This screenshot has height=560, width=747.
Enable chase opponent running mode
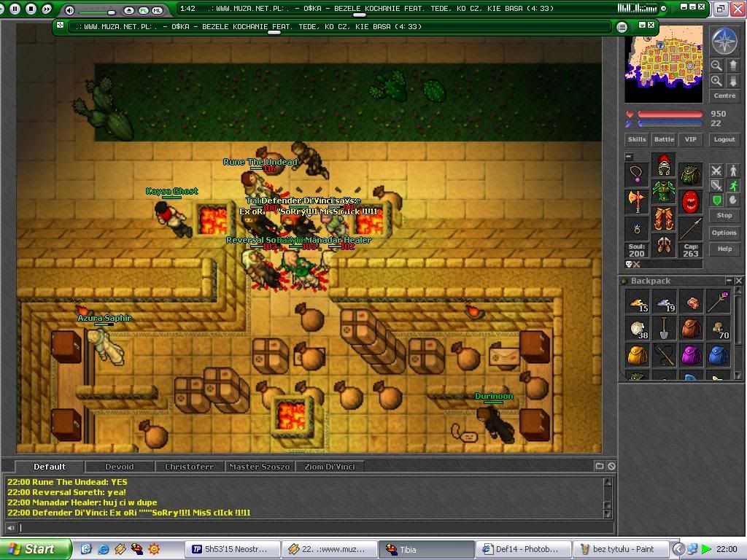(733, 185)
